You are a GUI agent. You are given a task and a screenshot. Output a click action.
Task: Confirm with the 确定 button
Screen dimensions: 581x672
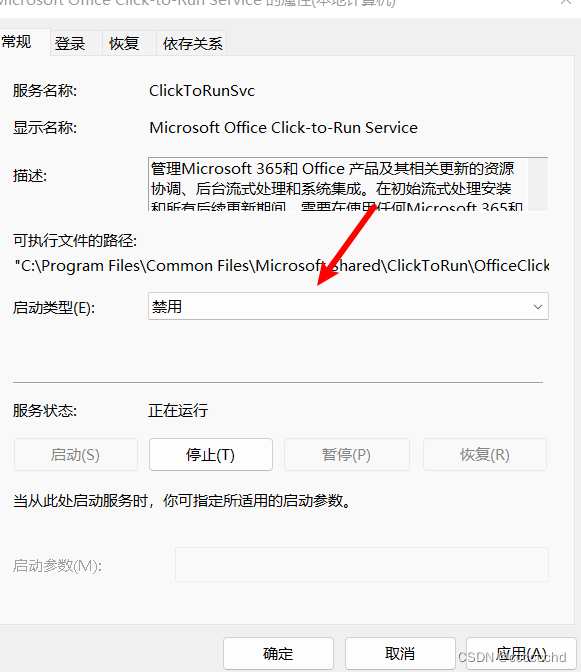279,654
